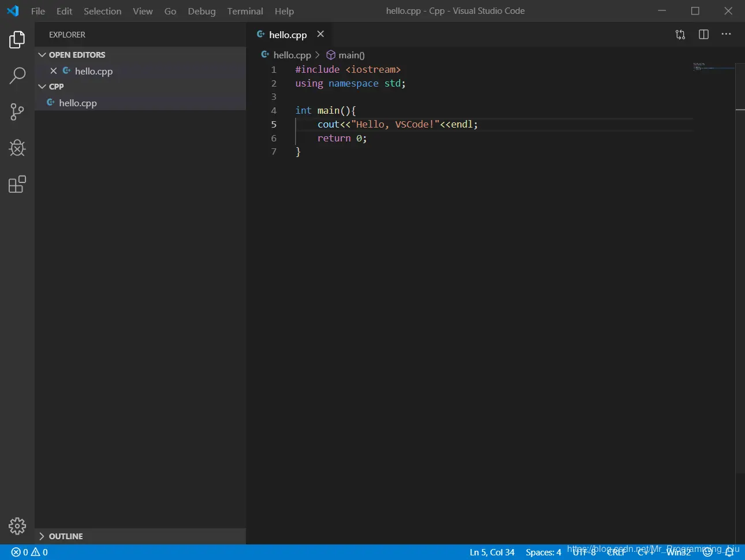
Task: Click the VS Code logo icon
Action: point(13,11)
